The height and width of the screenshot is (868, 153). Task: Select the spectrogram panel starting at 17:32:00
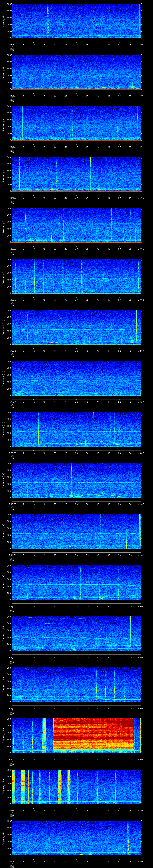pyautogui.click(x=76, y=72)
